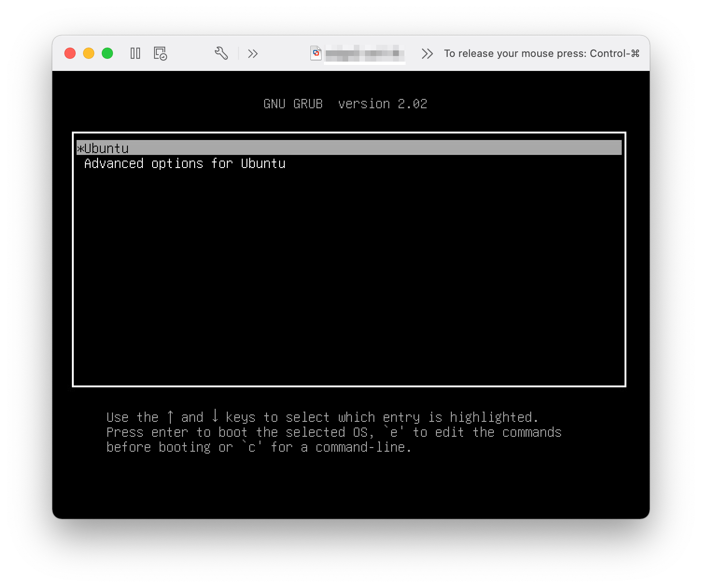Click the 'Use the ↑ and ↓ keys' instruction line

(323, 417)
